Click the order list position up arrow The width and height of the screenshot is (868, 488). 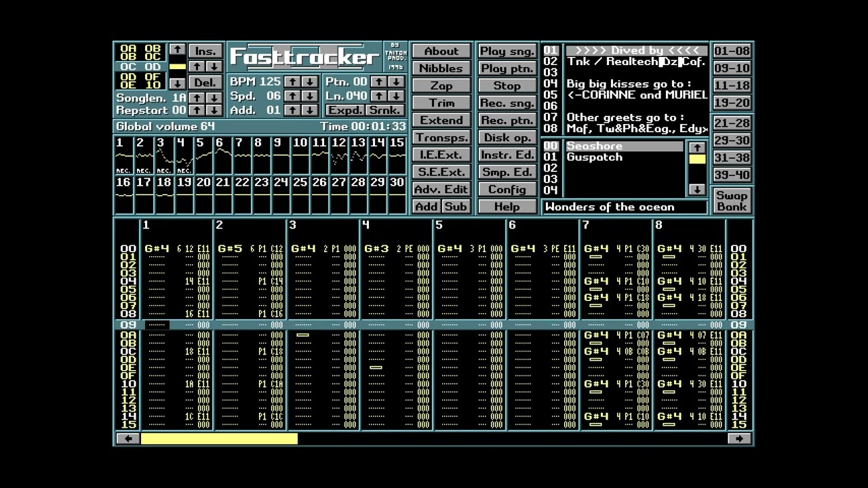(x=177, y=49)
